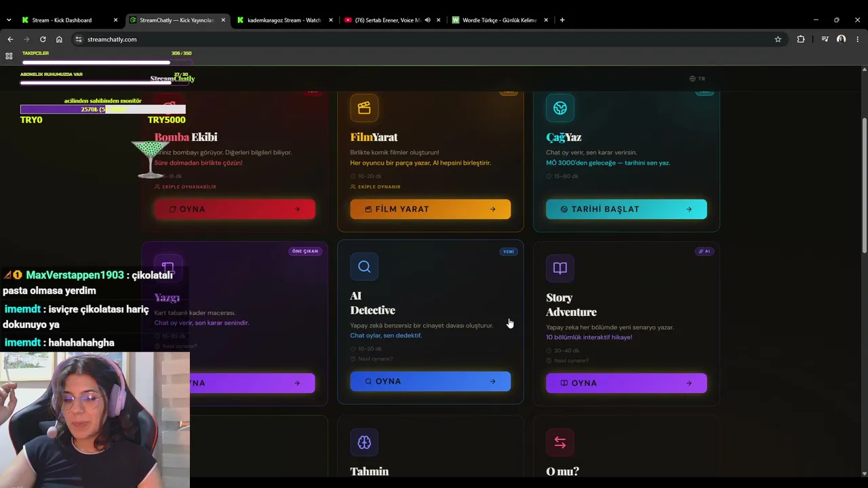Bookmark this page with the star icon
The width and height of the screenshot is (868, 488).
(778, 39)
